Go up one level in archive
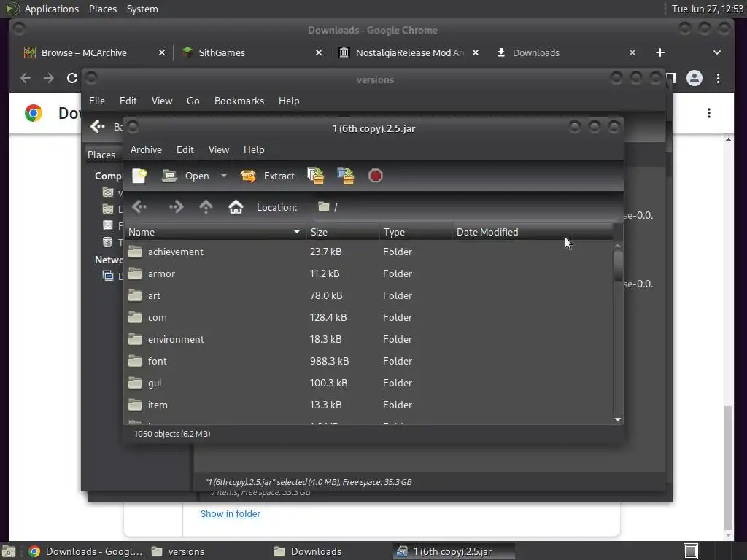Image resolution: width=747 pixels, height=560 pixels. pos(206,206)
